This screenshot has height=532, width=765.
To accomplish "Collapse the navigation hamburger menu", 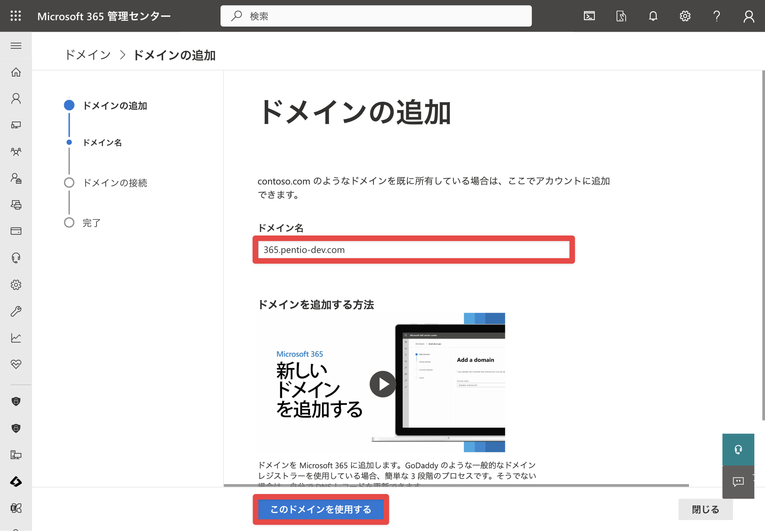I will click(x=16, y=46).
